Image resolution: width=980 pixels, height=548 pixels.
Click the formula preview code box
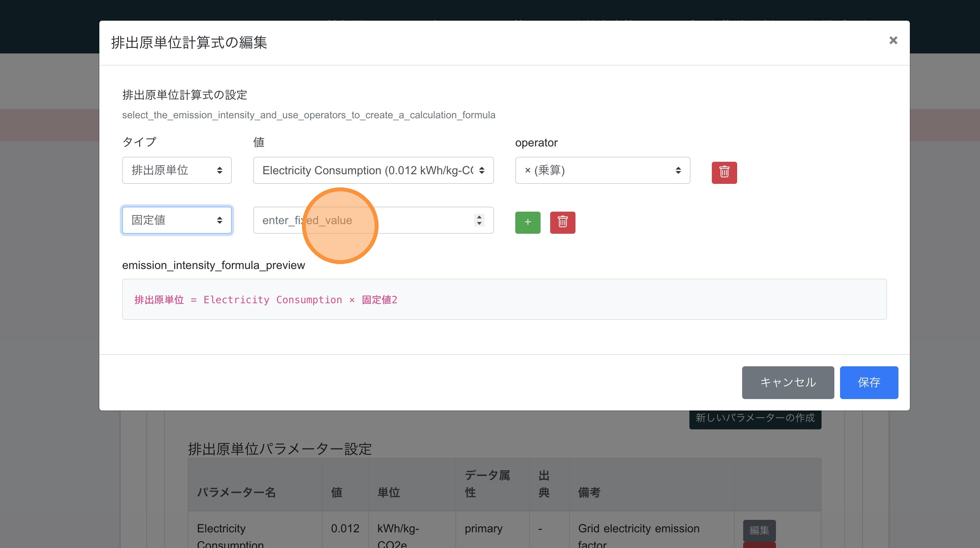(x=504, y=299)
